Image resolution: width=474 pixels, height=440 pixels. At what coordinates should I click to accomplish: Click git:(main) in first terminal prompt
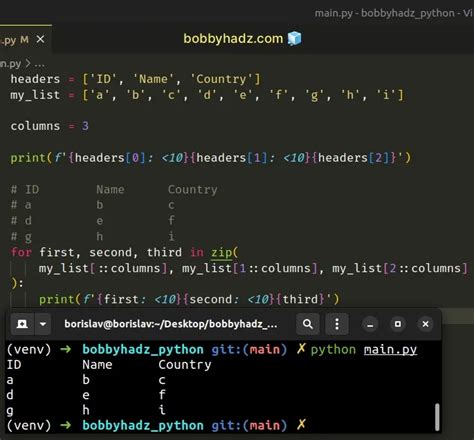249,350
